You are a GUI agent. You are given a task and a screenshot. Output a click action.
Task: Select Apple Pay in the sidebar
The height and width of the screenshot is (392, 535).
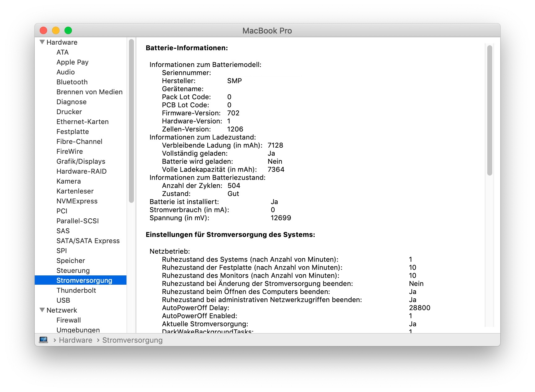[72, 62]
